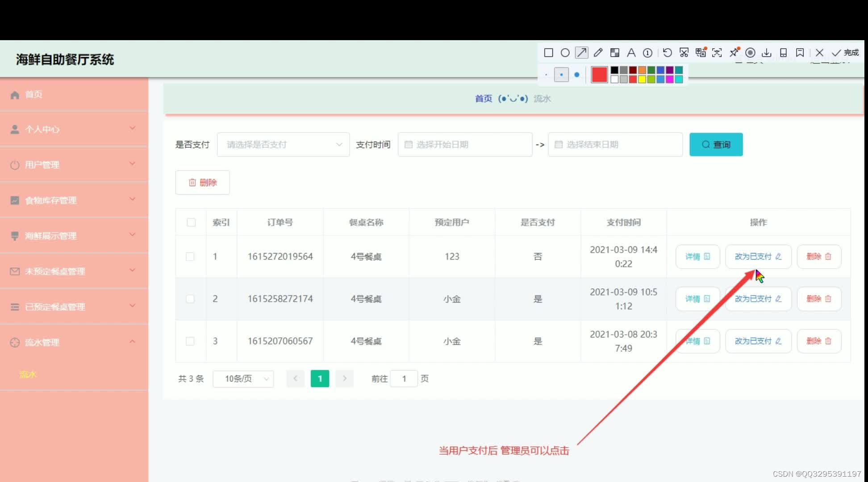868x482 pixels.
Task: Open the translate screenshot tool
Action: pos(701,52)
